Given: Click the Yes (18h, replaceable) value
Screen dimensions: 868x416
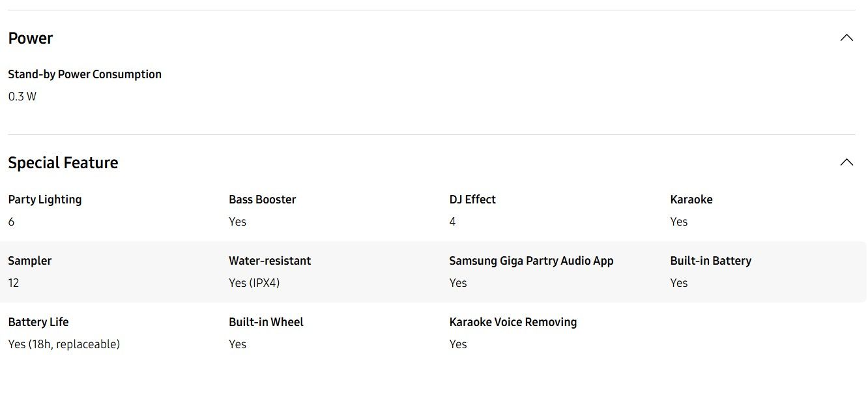Looking at the screenshot, I should (64, 344).
